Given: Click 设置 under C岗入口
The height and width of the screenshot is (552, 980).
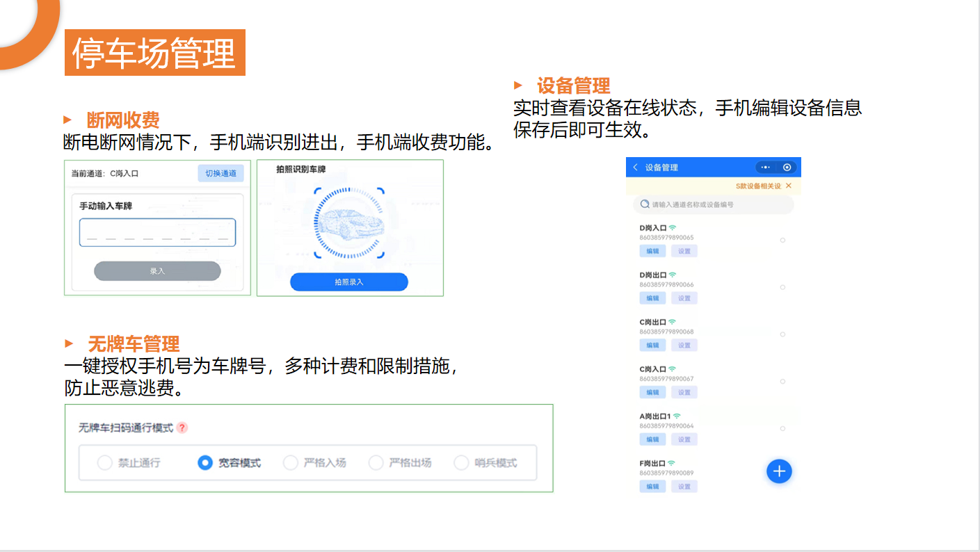Looking at the screenshot, I should click(x=684, y=393).
